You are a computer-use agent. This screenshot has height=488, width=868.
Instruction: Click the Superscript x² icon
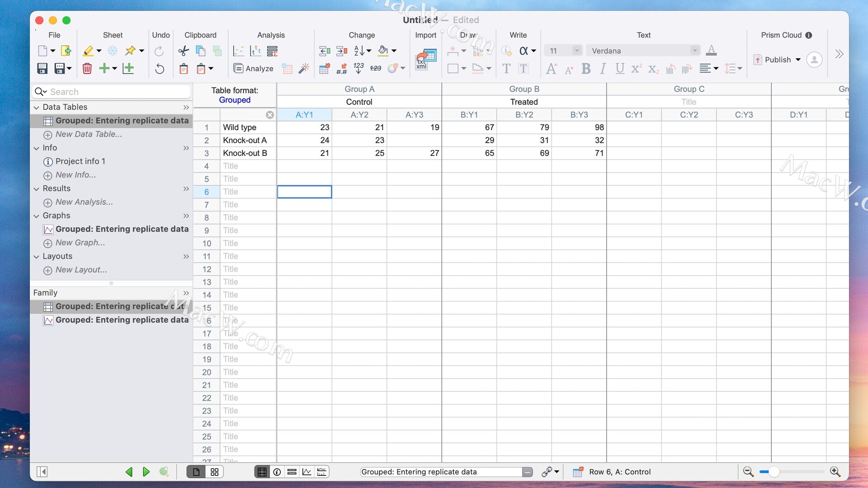[636, 69]
